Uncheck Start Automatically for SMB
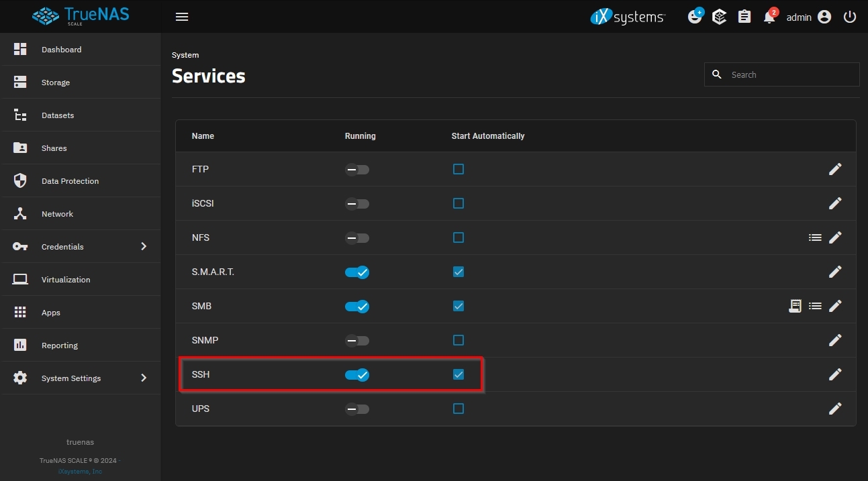868x481 pixels. pos(459,306)
